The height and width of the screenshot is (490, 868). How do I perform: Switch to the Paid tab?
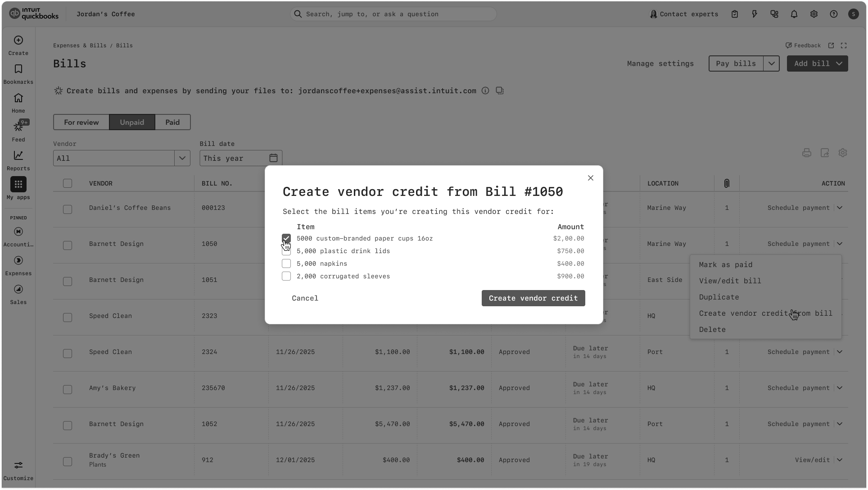pos(172,122)
